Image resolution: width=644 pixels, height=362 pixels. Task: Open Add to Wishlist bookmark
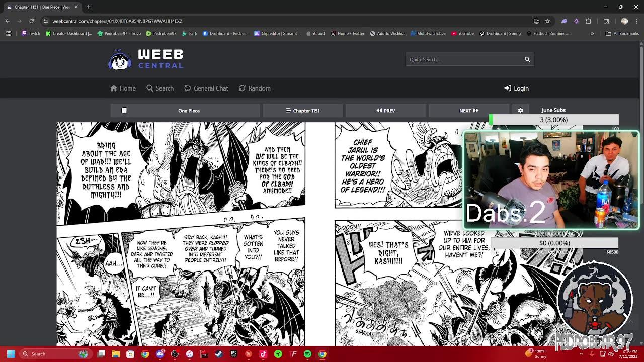[x=387, y=34]
